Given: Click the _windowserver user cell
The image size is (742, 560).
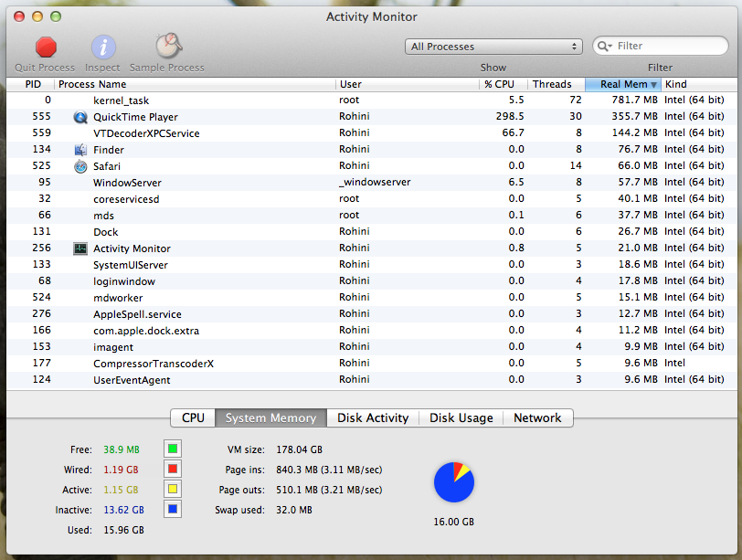Looking at the screenshot, I should [375, 182].
